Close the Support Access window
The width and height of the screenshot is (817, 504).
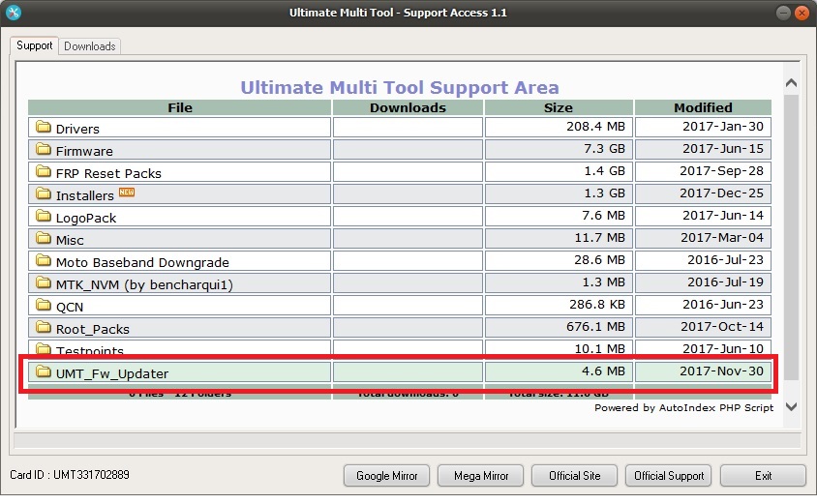[x=802, y=13]
